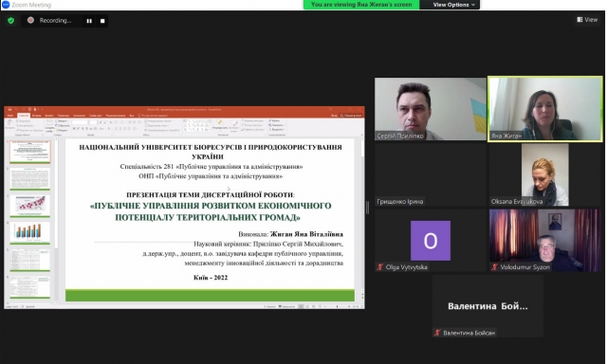Click the slide editor vertical scrollbar
The width and height of the screenshot is (607, 364).
pos(362,219)
